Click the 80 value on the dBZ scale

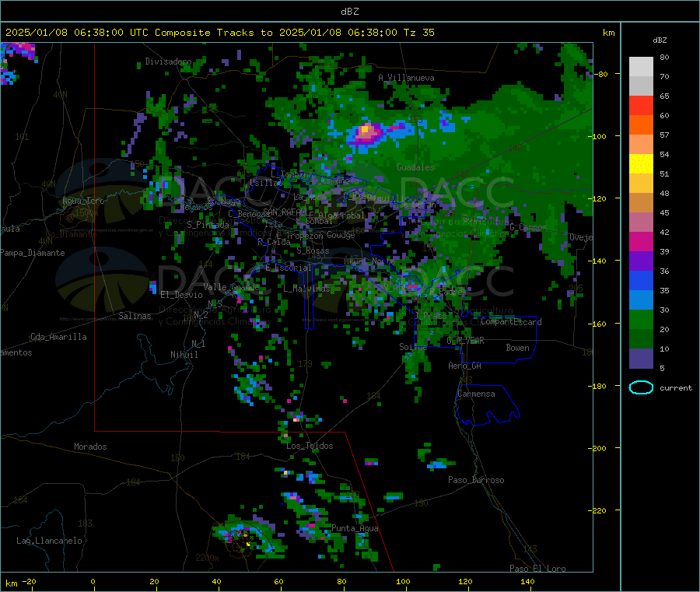pos(664,57)
